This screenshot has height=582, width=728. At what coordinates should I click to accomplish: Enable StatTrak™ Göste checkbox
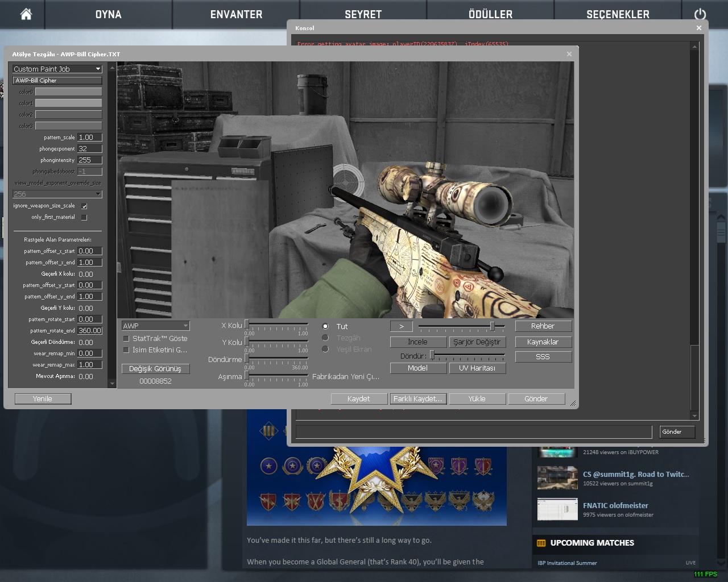click(x=126, y=338)
